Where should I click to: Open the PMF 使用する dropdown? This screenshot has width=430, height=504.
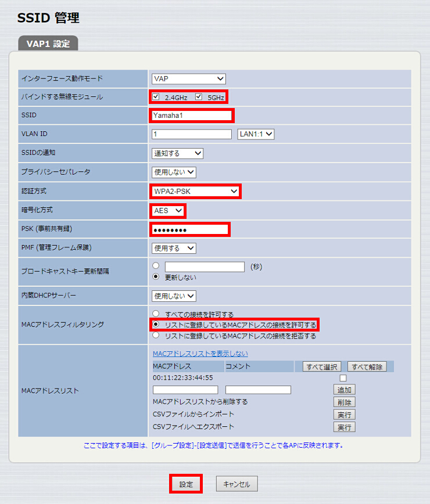point(174,248)
